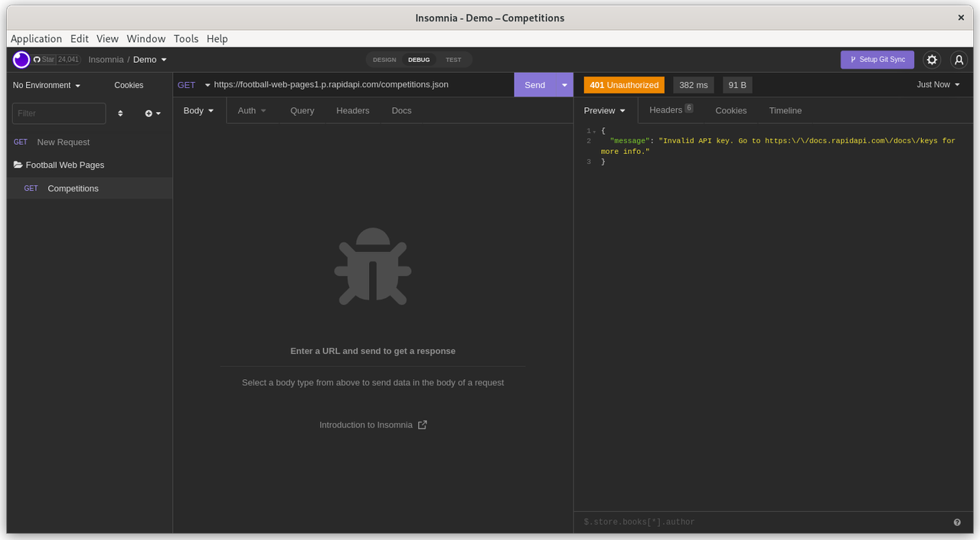Open the Football Web Pages folder
980x540 pixels.
point(64,165)
